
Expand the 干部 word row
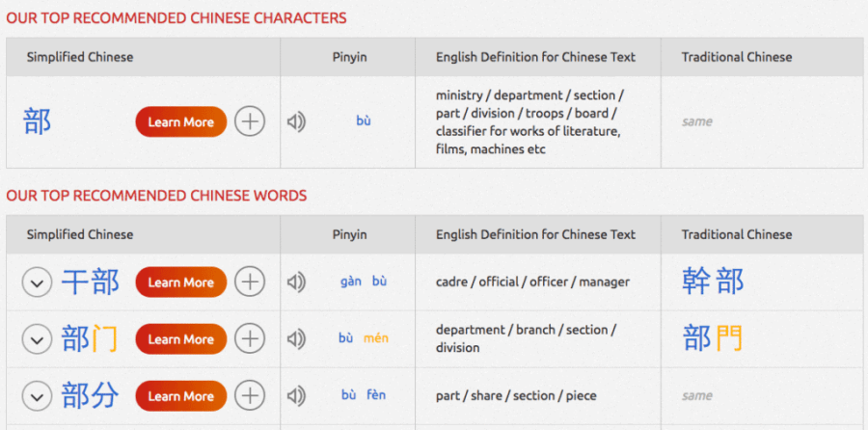[x=37, y=282]
